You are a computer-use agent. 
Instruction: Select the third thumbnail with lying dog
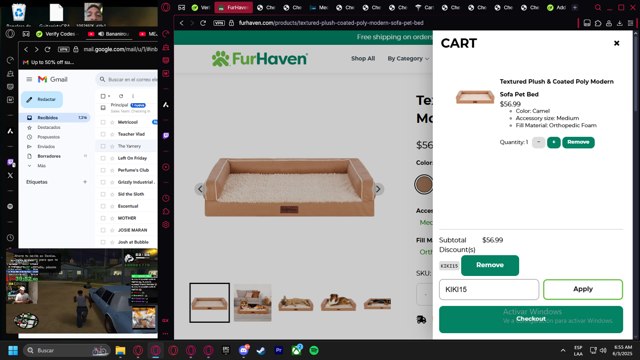(x=296, y=303)
